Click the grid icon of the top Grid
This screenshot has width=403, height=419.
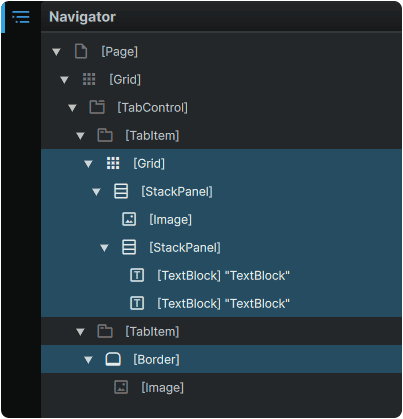89,79
